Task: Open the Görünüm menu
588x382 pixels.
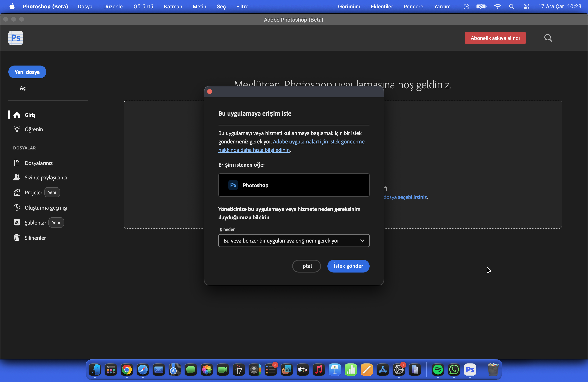Action: tap(349, 6)
